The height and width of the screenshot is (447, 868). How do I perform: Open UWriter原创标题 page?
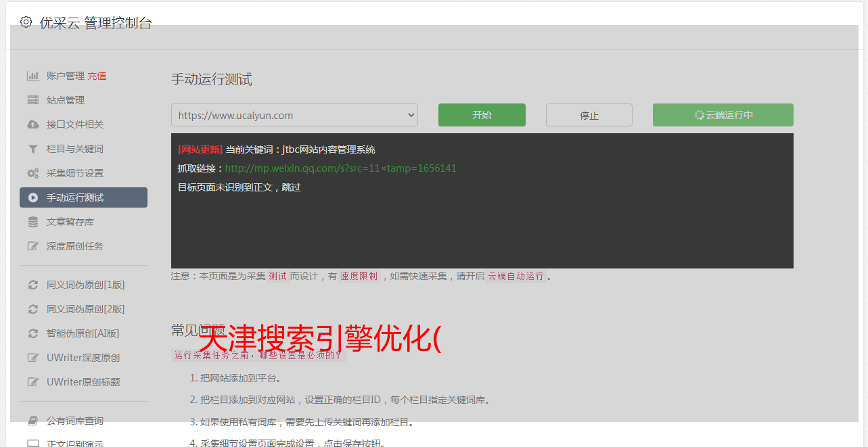coord(83,382)
